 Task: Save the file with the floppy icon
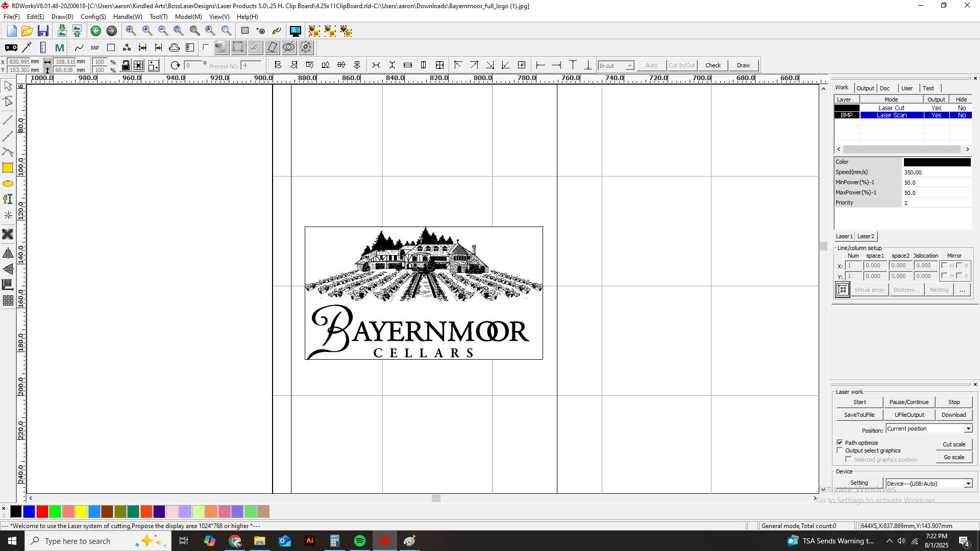tap(43, 31)
